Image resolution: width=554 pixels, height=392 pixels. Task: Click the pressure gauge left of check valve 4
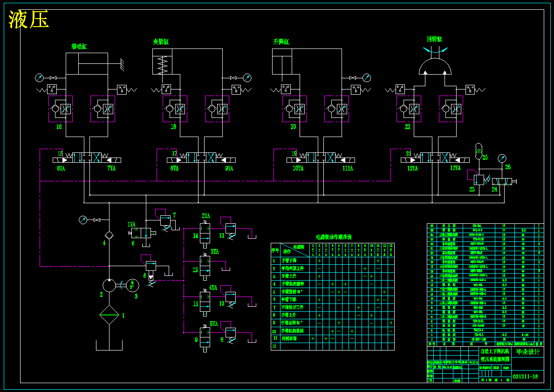coord(83,220)
